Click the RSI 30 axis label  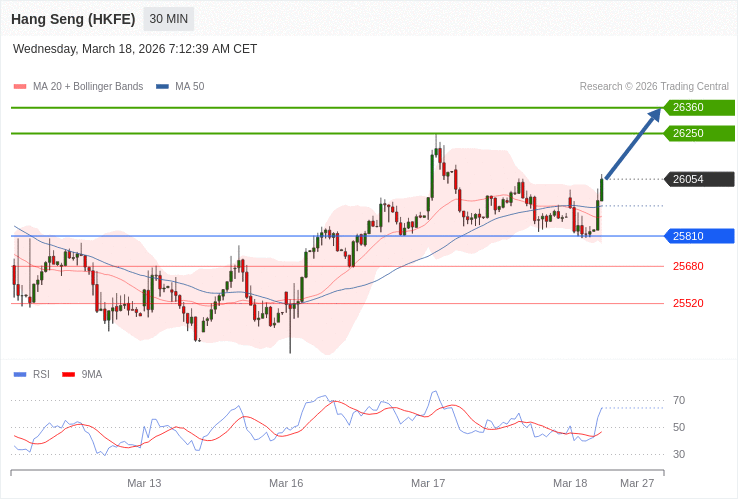tap(679, 454)
